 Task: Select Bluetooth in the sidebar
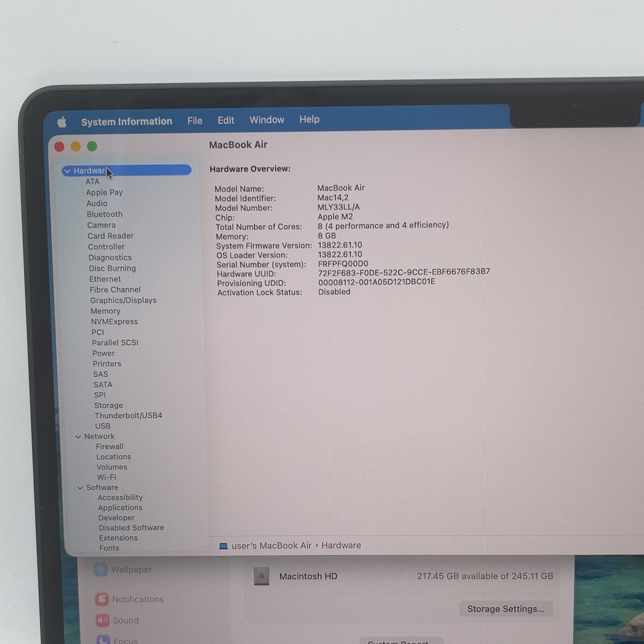105,214
